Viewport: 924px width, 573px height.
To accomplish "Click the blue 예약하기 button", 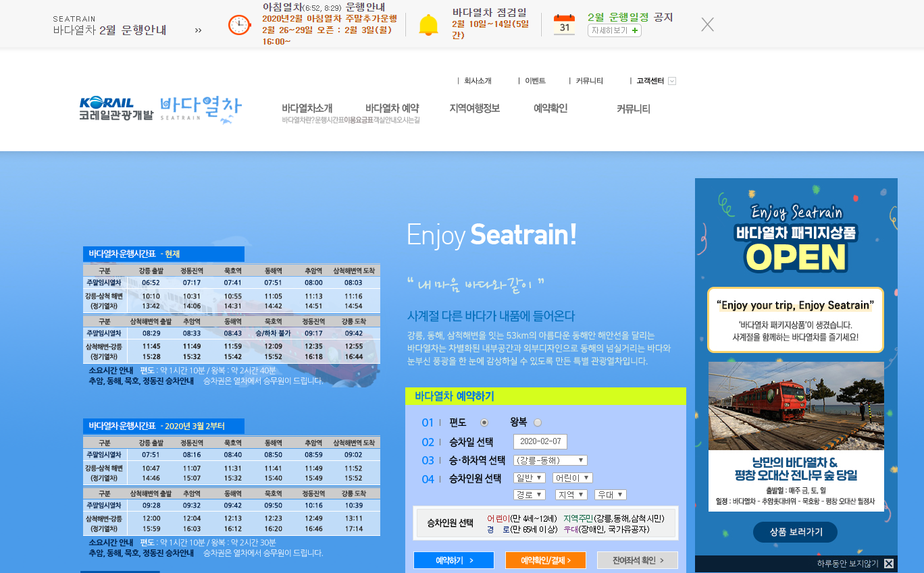I will (454, 560).
